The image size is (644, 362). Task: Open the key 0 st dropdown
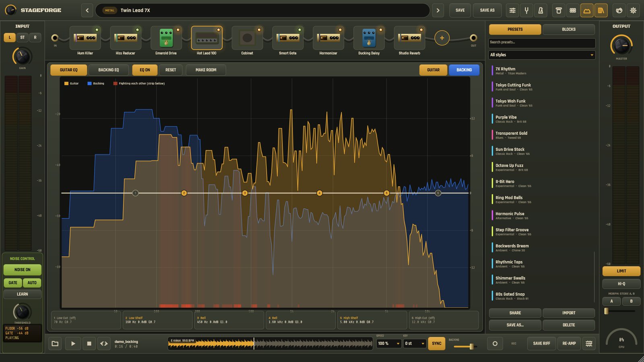415,343
